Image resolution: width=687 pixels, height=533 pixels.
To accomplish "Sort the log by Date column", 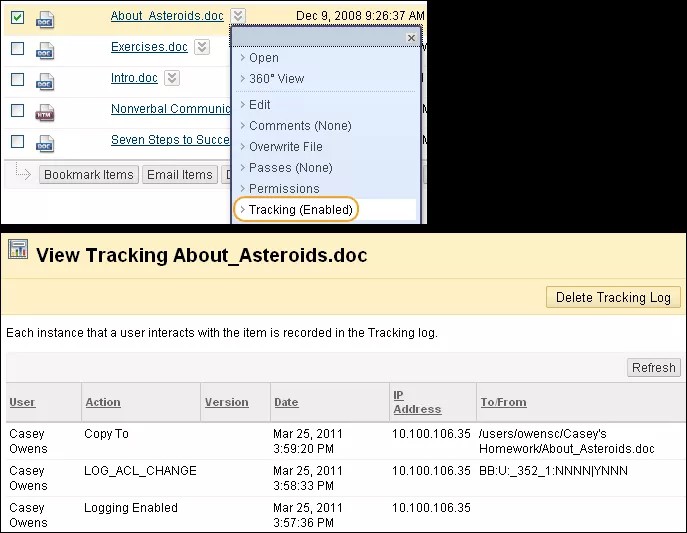I will click(x=286, y=402).
